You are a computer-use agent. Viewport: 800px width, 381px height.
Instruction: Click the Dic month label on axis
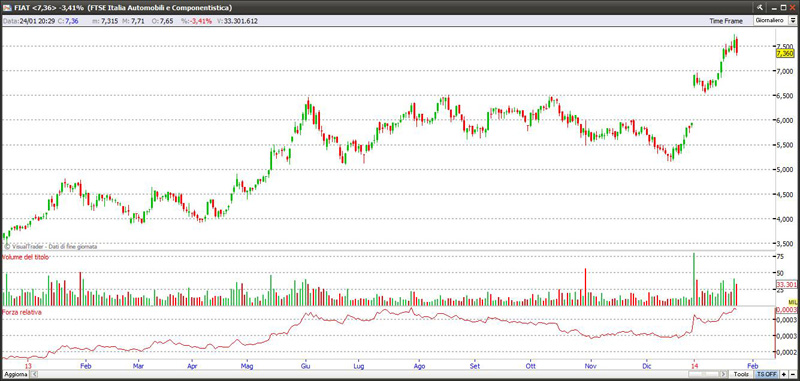pos(647,366)
